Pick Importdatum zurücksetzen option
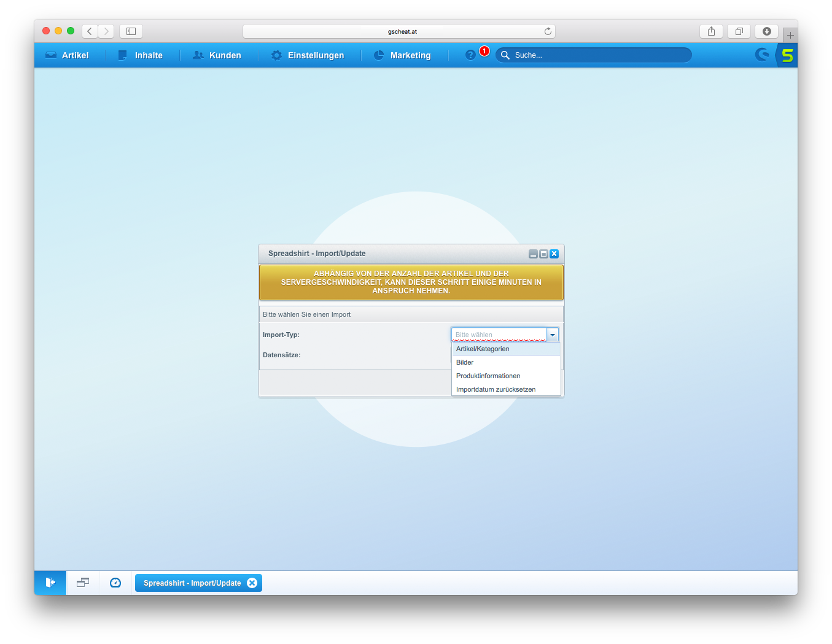Image resolution: width=832 pixels, height=644 pixels. [x=496, y=389]
